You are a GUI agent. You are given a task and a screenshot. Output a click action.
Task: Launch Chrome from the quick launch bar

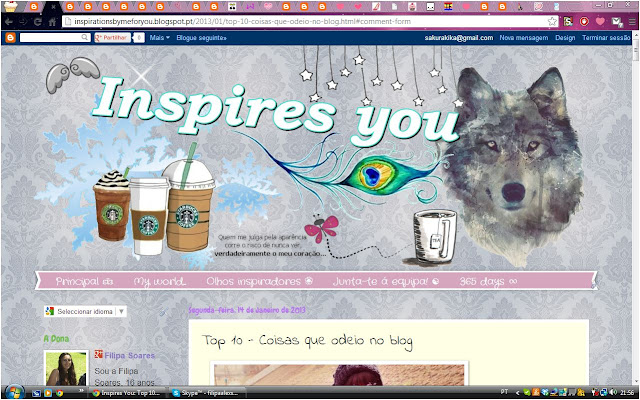point(60,393)
